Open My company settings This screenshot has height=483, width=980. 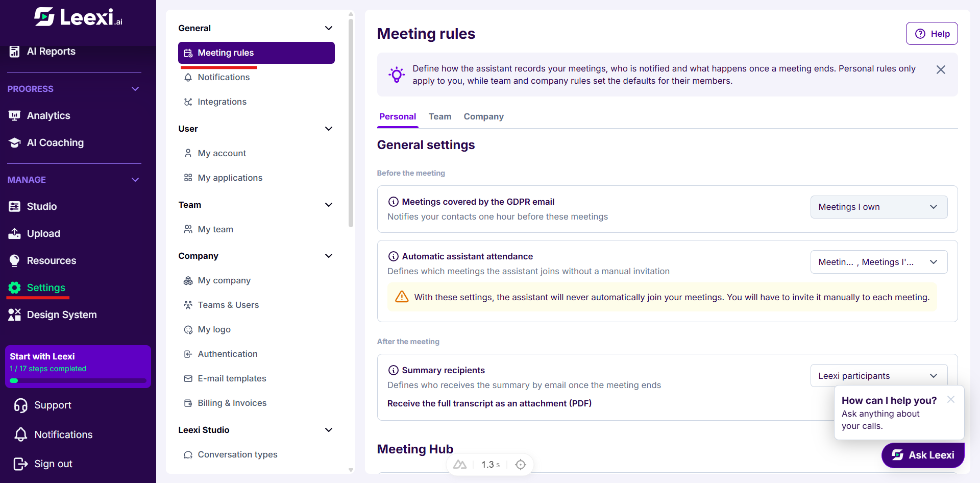pyautogui.click(x=256, y=281)
